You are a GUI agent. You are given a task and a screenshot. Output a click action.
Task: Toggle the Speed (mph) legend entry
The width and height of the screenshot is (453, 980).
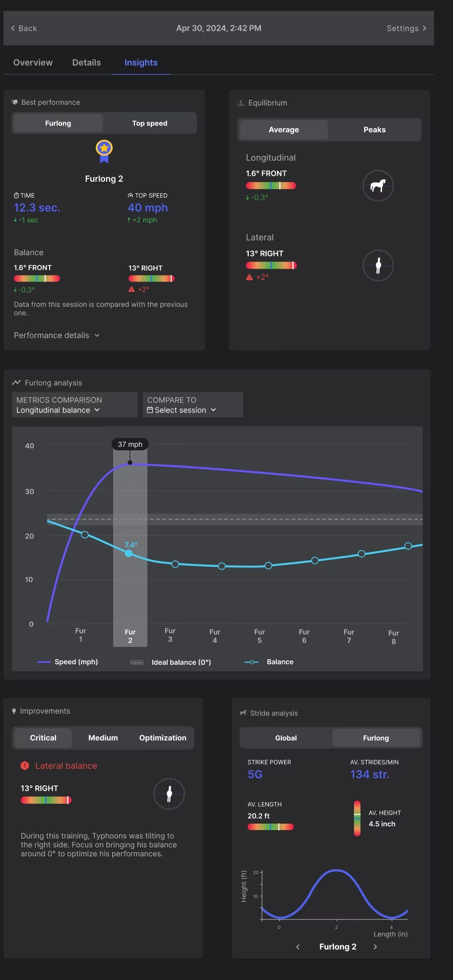point(67,662)
